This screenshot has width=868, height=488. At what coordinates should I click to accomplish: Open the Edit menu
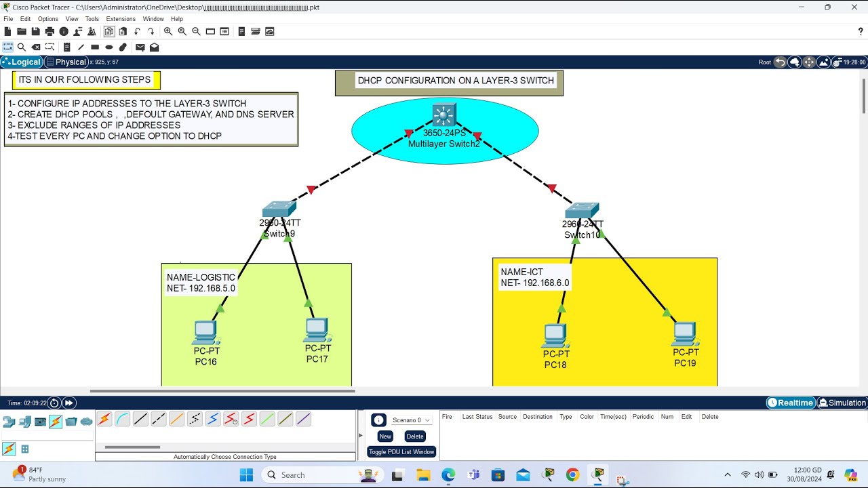[25, 19]
